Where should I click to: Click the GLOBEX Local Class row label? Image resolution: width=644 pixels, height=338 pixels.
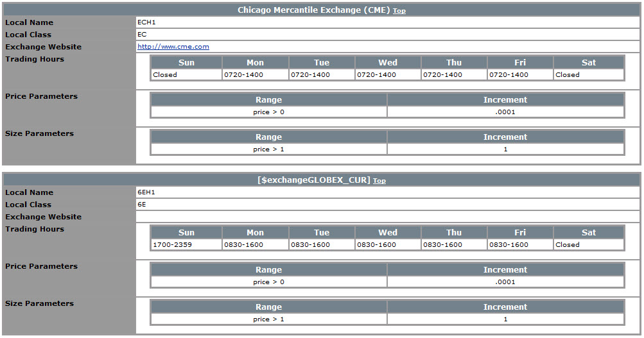(x=28, y=205)
